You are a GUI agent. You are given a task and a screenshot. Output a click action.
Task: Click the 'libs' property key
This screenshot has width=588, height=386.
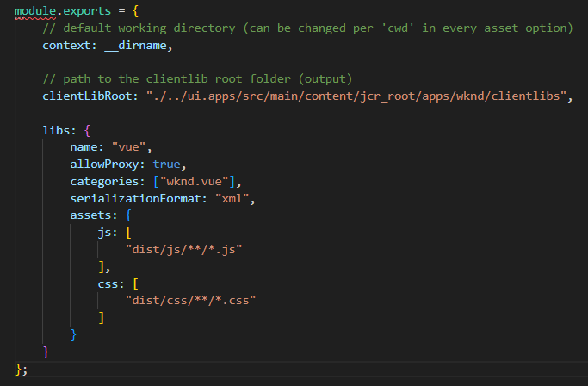(x=56, y=131)
